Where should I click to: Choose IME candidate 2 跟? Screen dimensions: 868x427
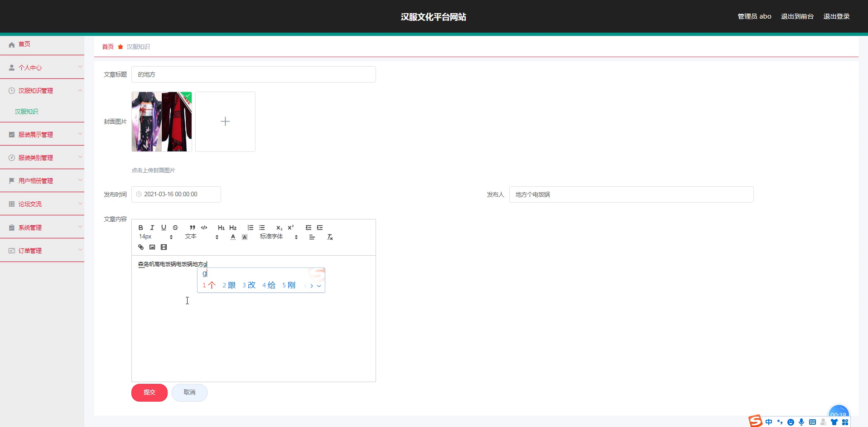coord(229,285)
